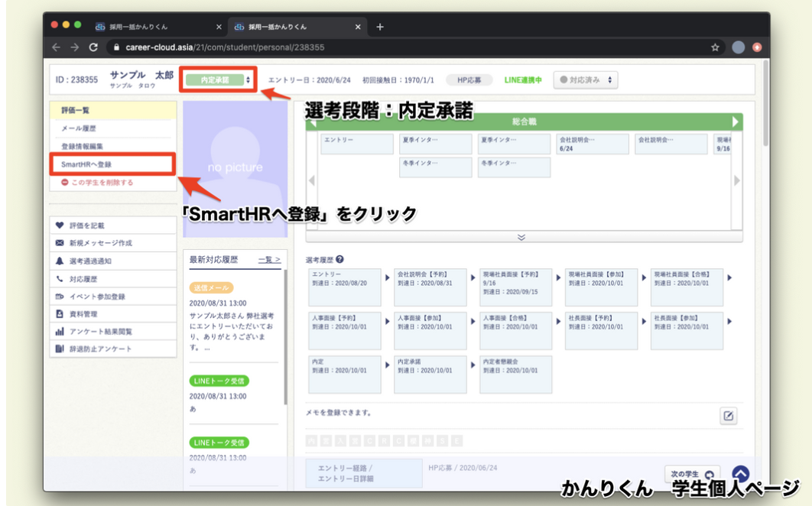Click the bar chart icon for アンケート結果閲覧
Image resolution: width=812 pixels, height=506 pixels.
pos(60,332)
